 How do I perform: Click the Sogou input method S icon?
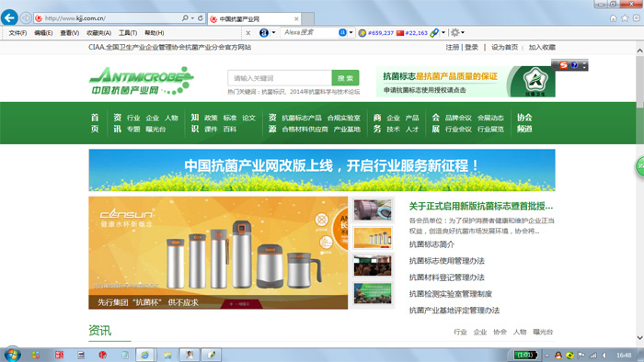(563, 65)
